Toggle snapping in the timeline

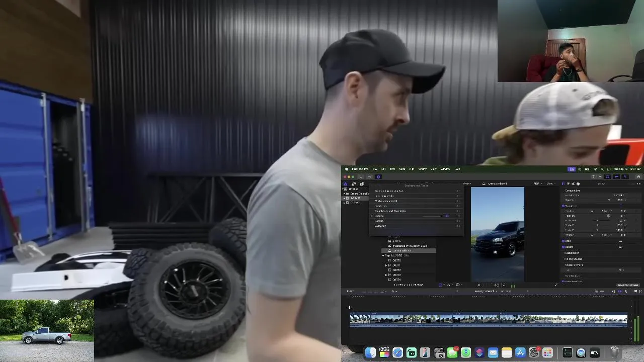[x=620, y=291]
